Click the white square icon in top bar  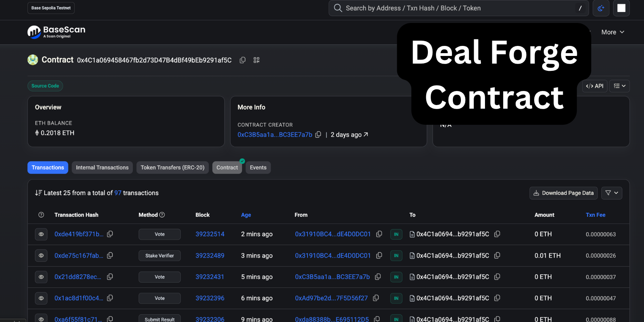pyautogui.click(x=621, y=8)
